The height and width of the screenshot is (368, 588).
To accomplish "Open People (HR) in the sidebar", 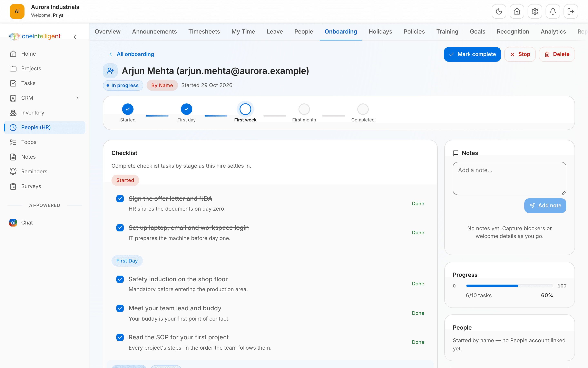I will (45, 128).
